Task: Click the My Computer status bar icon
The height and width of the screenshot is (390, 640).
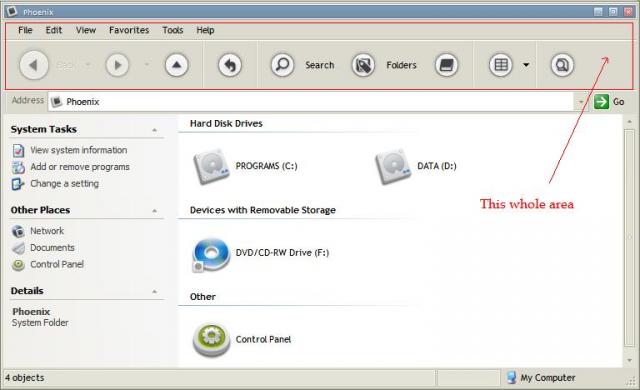Action: [511, 378]
